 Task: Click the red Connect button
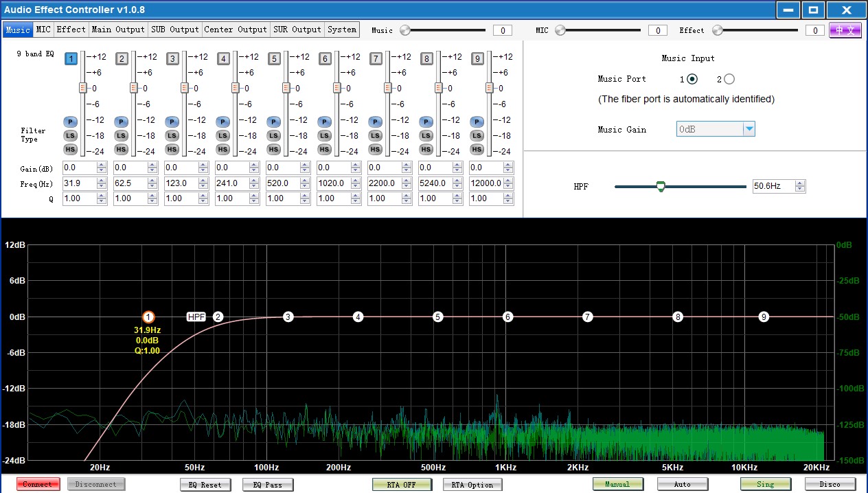38,484
